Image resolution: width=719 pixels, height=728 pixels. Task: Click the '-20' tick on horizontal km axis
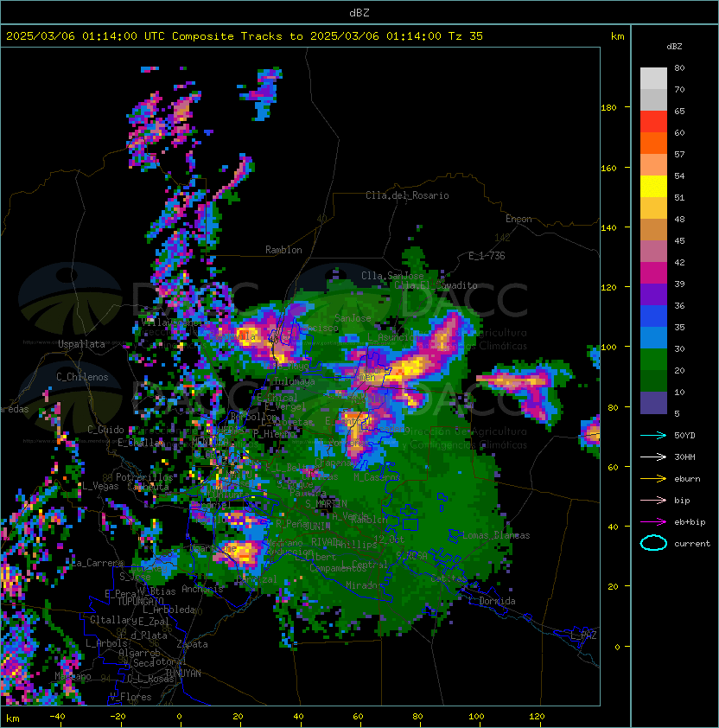[x=118, y=717]
